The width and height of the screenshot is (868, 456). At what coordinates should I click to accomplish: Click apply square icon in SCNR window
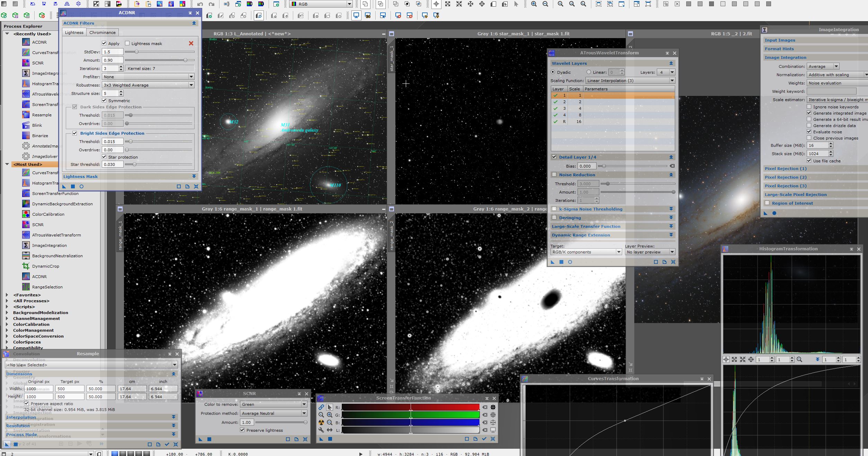point(209,439)
